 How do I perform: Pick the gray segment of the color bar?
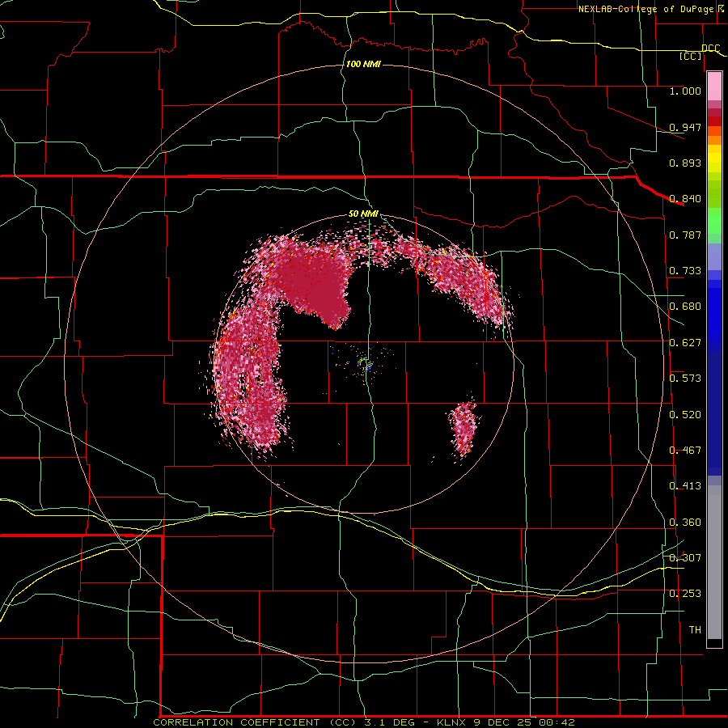(x=714, y=562)
